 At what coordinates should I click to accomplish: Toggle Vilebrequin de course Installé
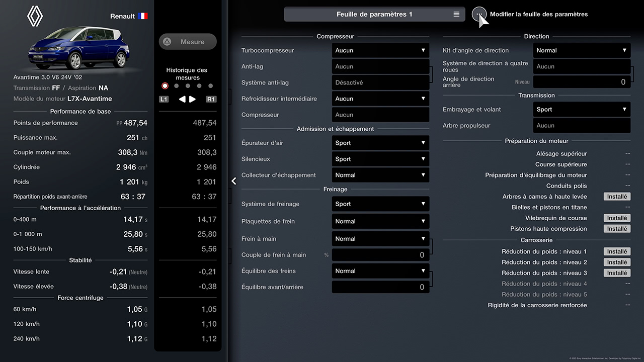tap(617, 218)
